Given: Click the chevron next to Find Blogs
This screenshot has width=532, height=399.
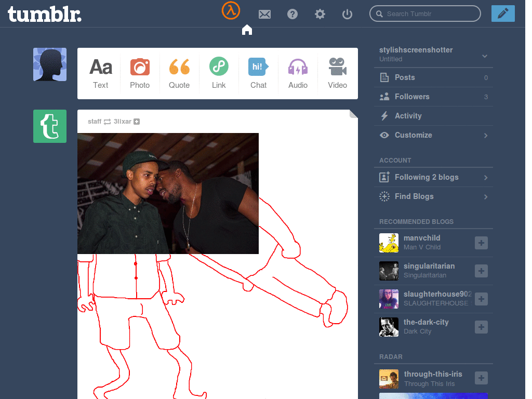Looking at the screenshot, I should 486,197.
